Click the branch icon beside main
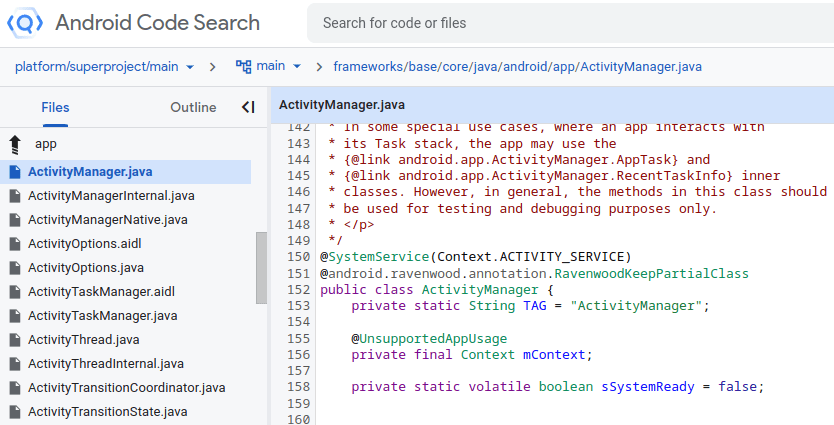 (244, 66)
